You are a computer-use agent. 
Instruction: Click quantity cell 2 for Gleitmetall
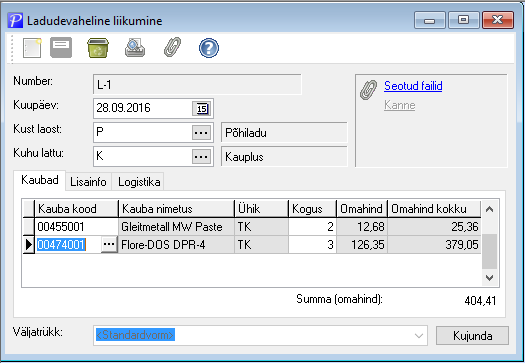coord(312,227)
